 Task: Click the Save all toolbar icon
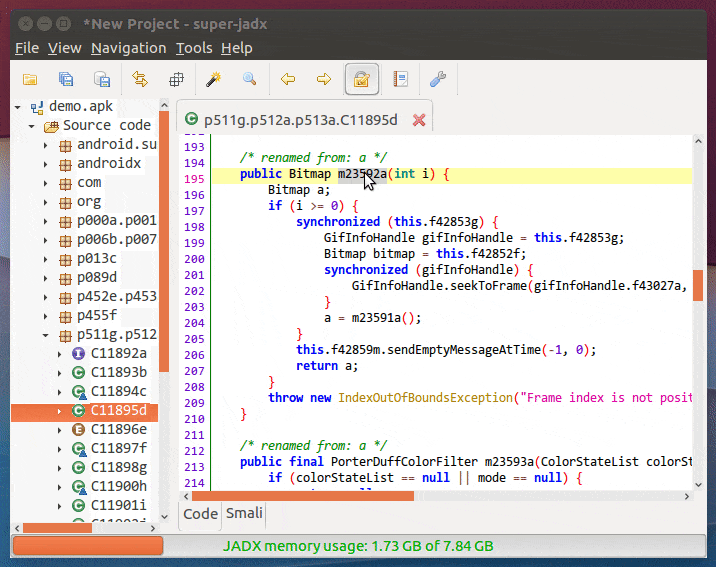click(x=66, y=79)
